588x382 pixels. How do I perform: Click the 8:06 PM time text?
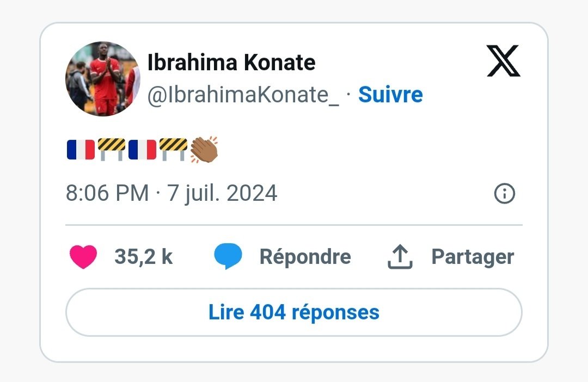(x=107, y=193)
